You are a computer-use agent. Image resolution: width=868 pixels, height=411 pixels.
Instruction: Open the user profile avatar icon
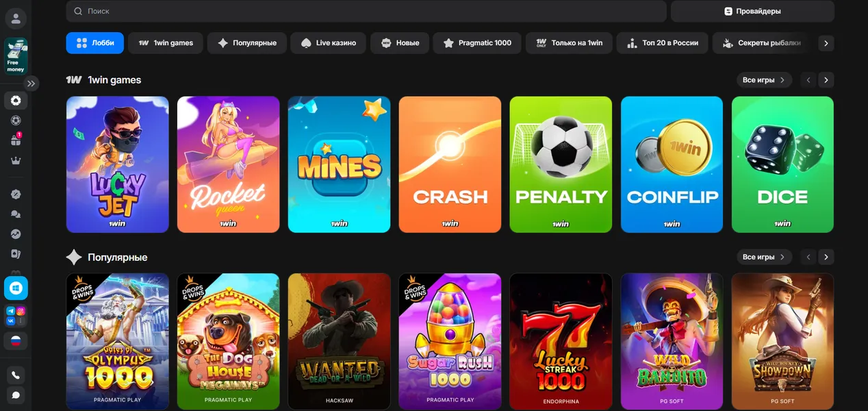pos(16,18)
